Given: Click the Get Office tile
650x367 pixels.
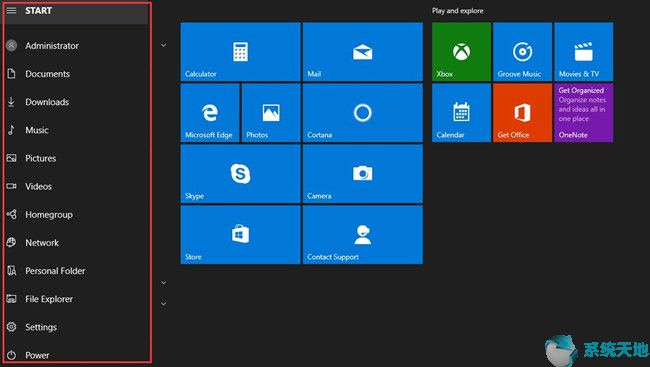Looking at the screenshot, I should click(522, 113).
